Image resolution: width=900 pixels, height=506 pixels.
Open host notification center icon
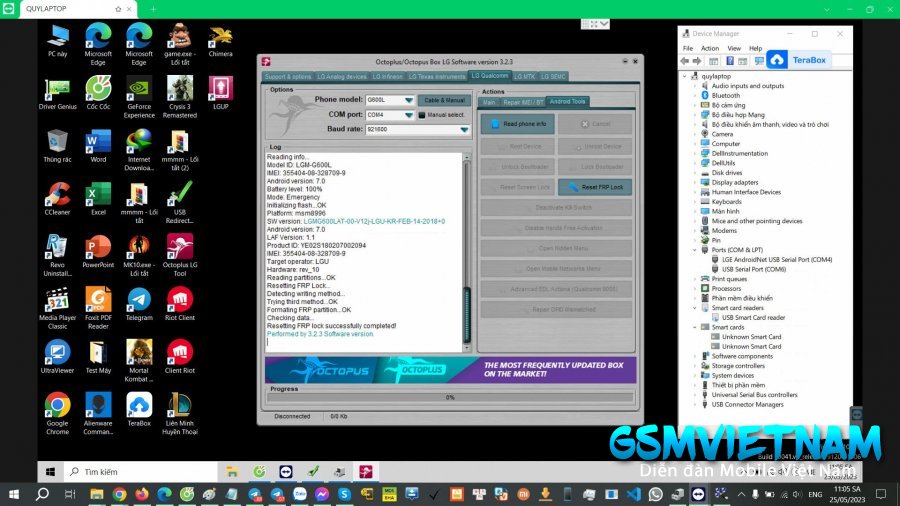[880, 494]
